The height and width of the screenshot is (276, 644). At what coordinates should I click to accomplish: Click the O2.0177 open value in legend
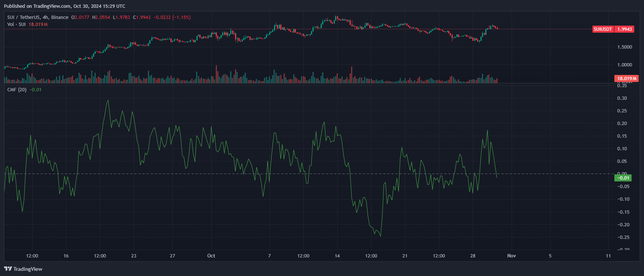point(80,17)
